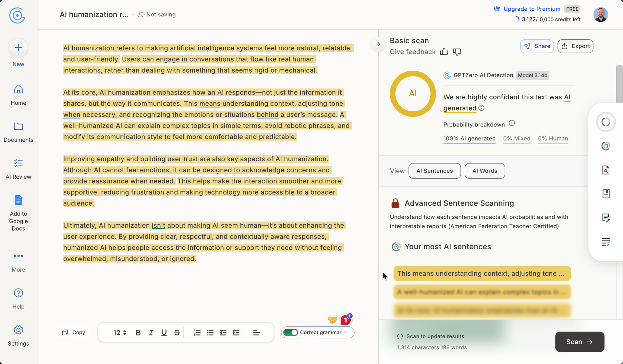Click the red notification badge icon

coord(345,321)
